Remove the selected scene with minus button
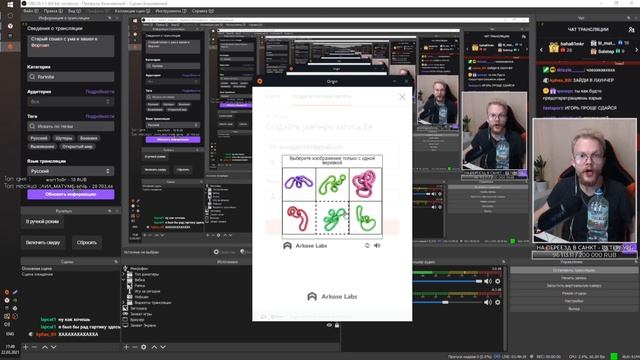 pyautogui.click(x=35, y=347)
